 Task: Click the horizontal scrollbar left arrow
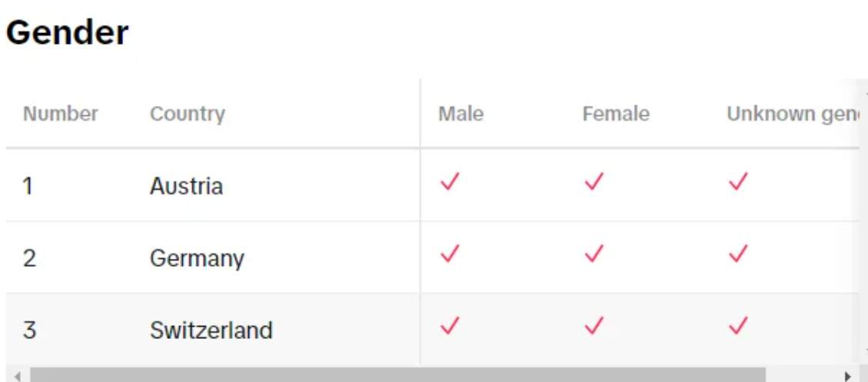click(x=17, y=376)
